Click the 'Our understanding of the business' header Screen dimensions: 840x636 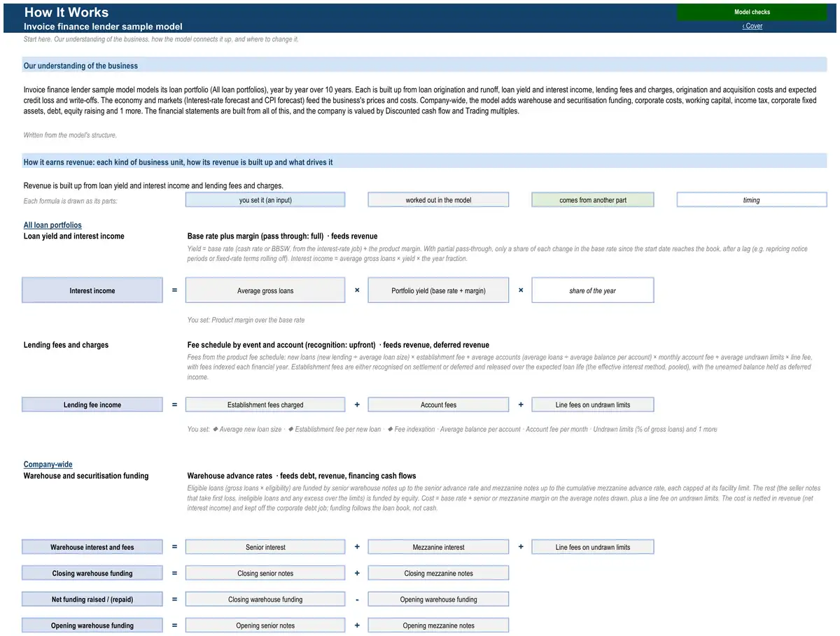click(424, 66)
